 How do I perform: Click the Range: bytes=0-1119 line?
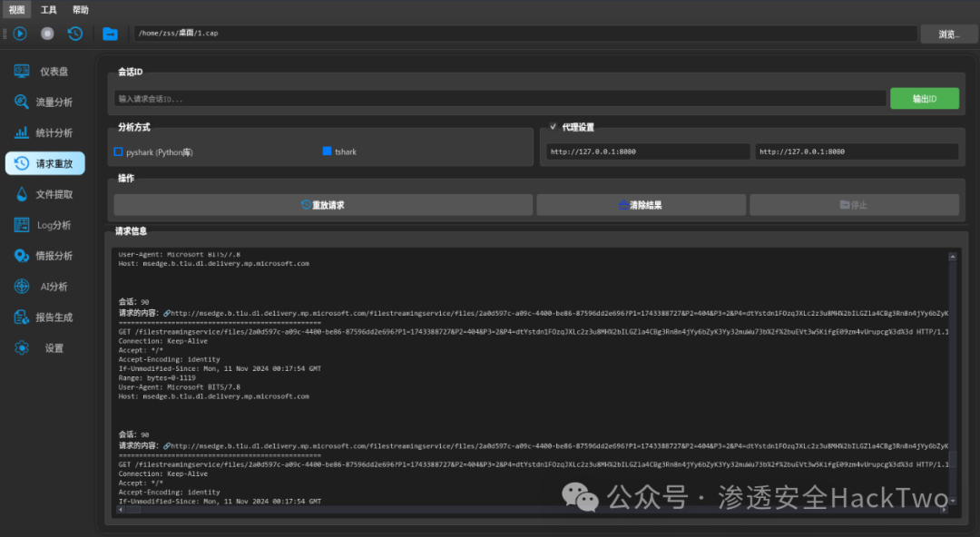(157, 377)
